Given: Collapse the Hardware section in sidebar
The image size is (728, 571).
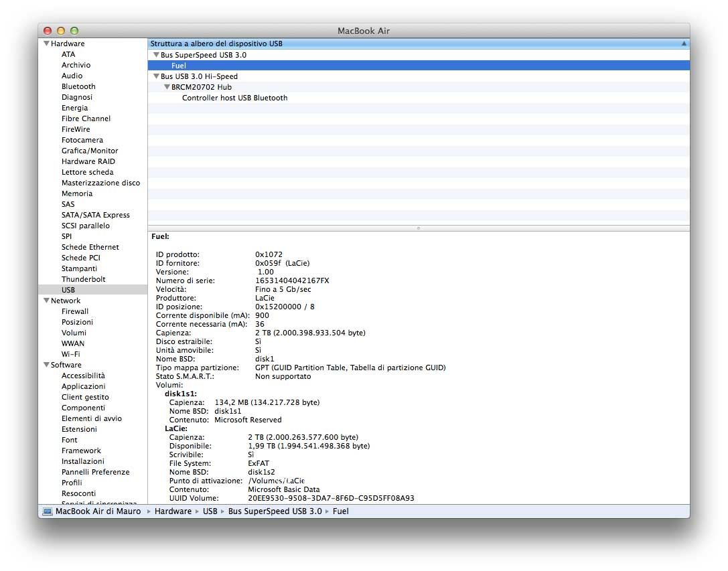Looking at the screenshot, I should (x=46, y=44).
